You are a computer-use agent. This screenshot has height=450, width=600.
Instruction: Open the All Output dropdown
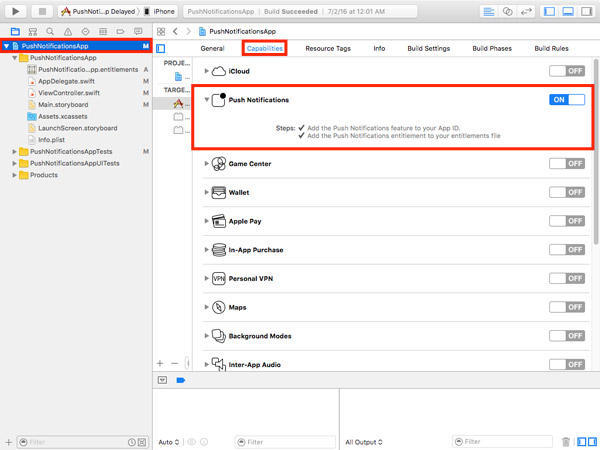tap(364, 442)
